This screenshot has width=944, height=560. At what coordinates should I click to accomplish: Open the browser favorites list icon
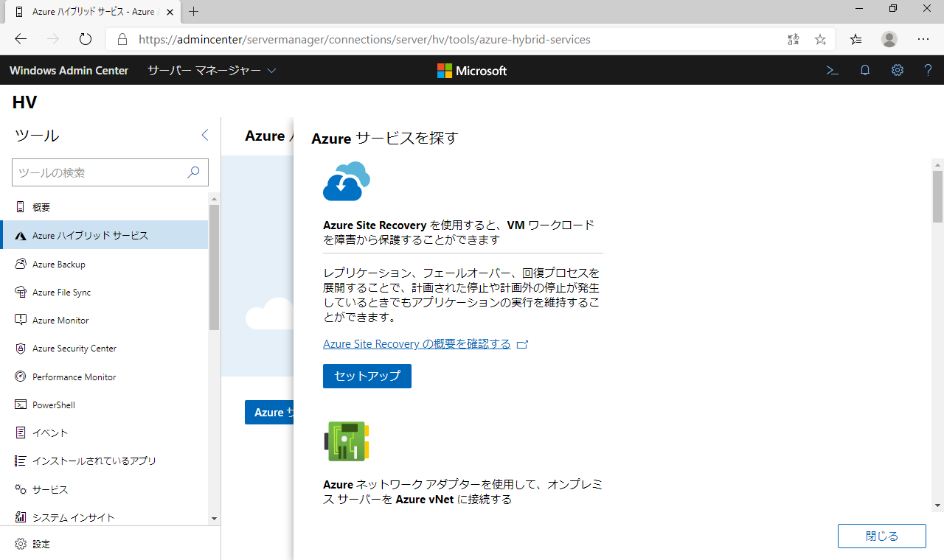pyautogui.click(x=855, y=39)
